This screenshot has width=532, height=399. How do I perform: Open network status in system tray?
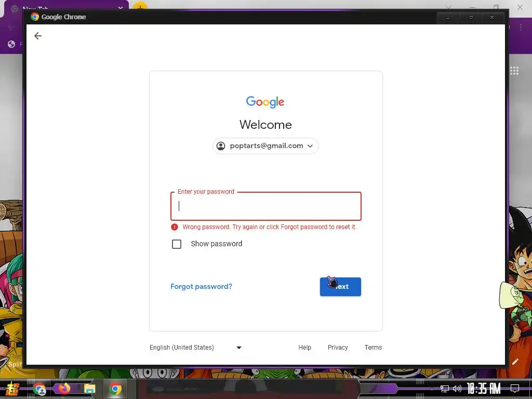pyautogui.click(x=445, y=389)
